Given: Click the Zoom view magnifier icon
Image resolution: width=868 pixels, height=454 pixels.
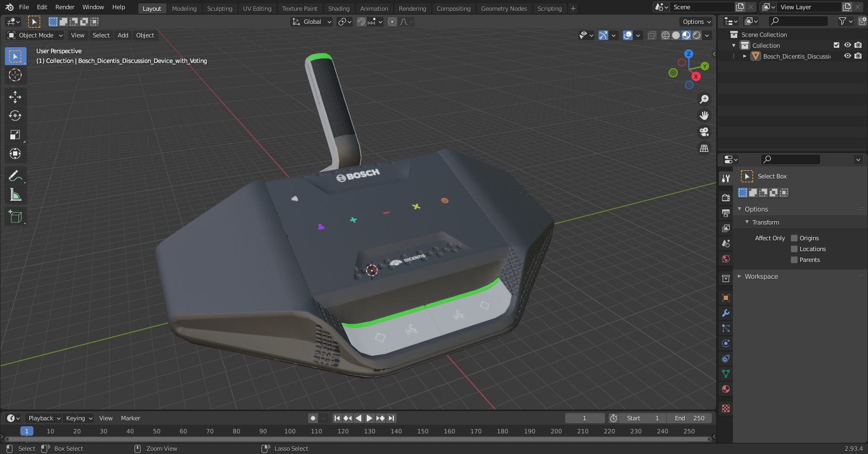Looking at the screenshot, I should coord(704,99).
